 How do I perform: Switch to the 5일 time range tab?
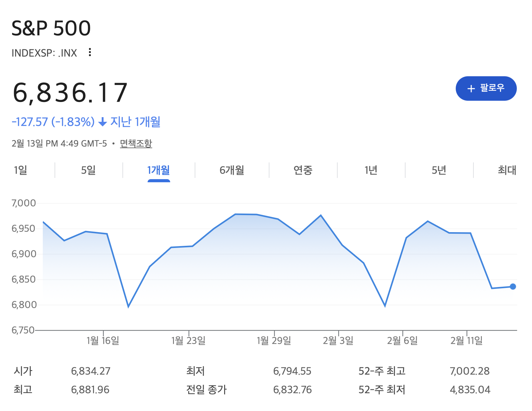click(x=88, y=170)
